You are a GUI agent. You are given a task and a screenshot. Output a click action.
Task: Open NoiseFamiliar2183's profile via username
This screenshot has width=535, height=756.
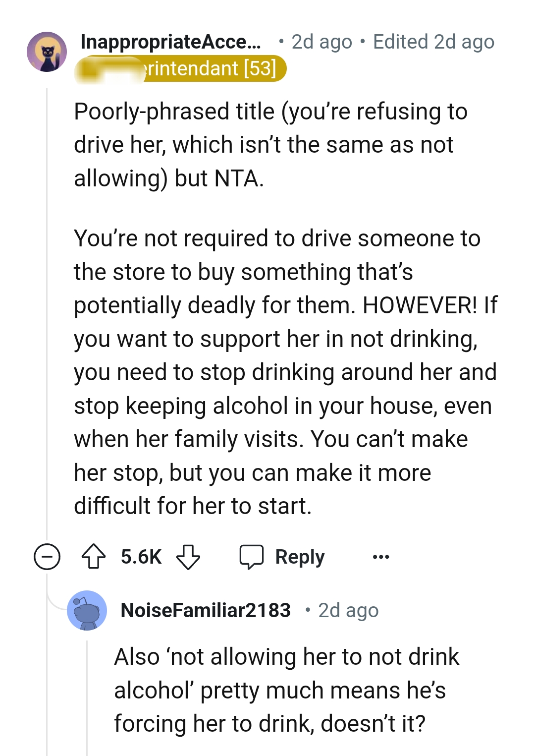(x=207, y=610)
